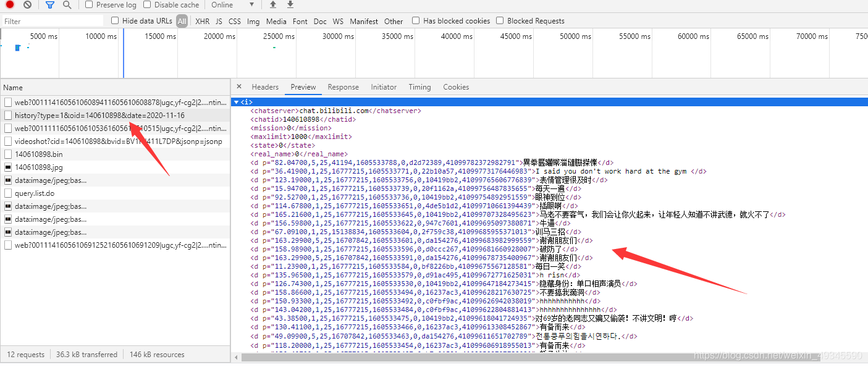
Task: Select the All filter type
Action: click(182, 21)
